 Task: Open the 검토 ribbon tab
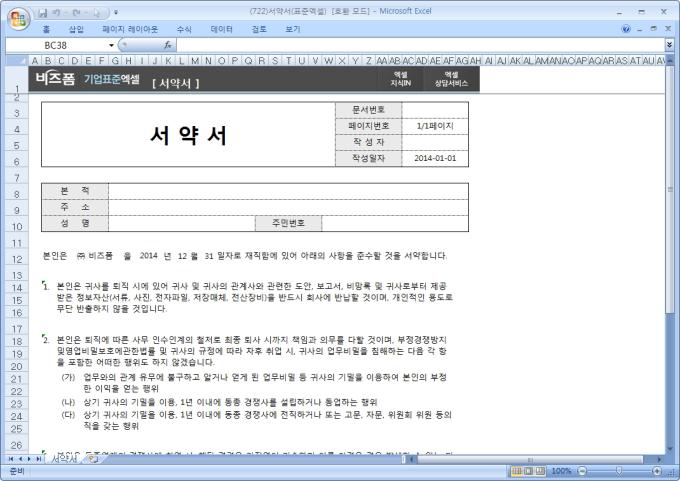259,29
